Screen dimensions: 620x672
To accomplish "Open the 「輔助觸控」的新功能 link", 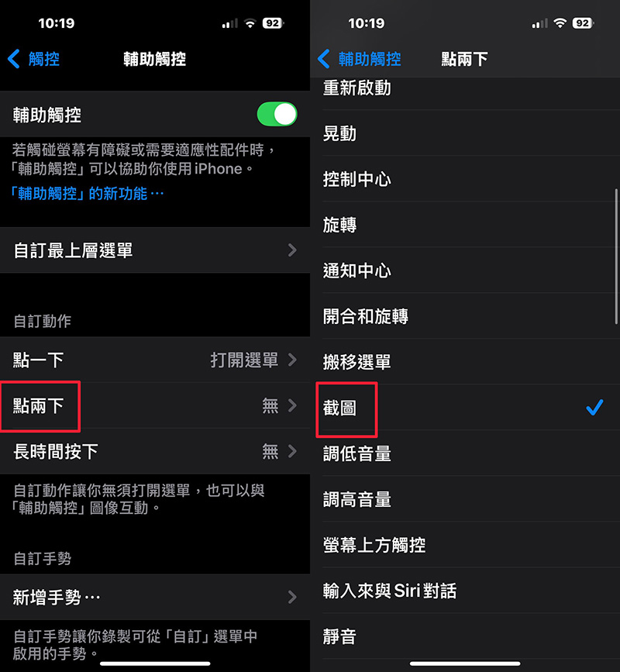I will (87, 194).
